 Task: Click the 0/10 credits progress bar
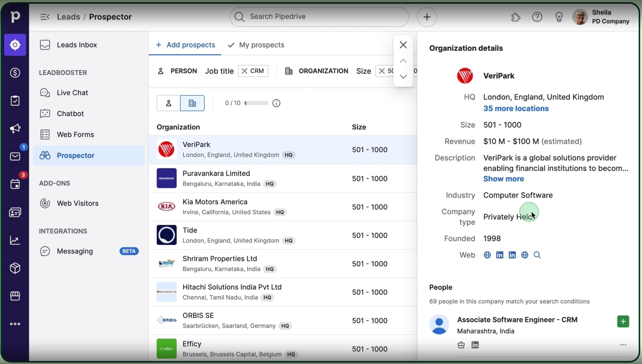(256, 103)
